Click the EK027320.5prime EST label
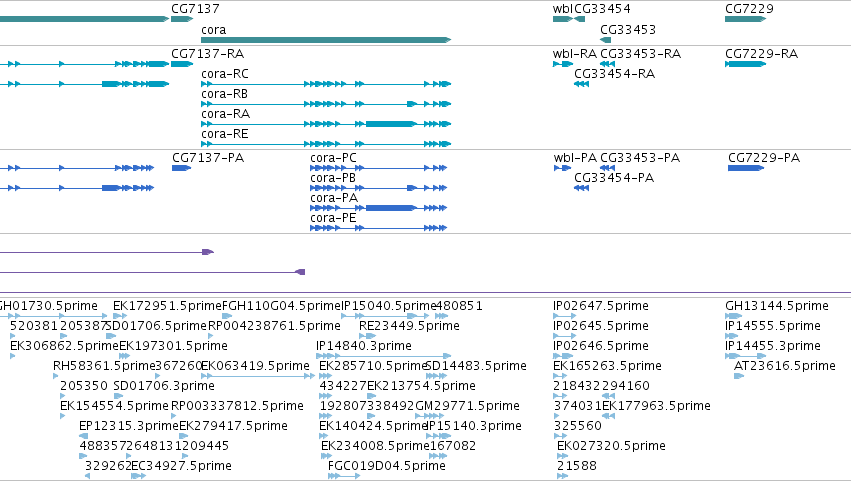 611,447
